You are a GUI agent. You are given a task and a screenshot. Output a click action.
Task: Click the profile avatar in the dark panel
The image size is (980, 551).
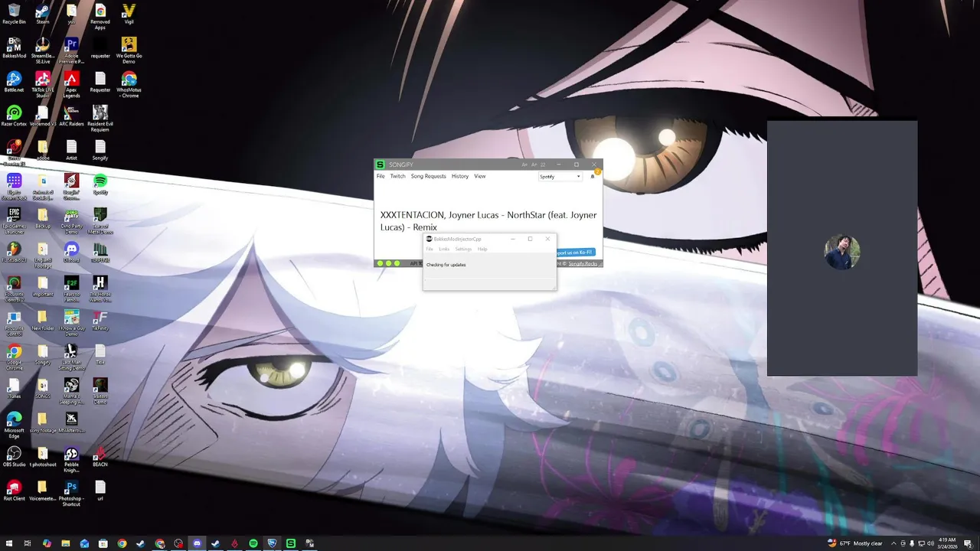(842, 252)
